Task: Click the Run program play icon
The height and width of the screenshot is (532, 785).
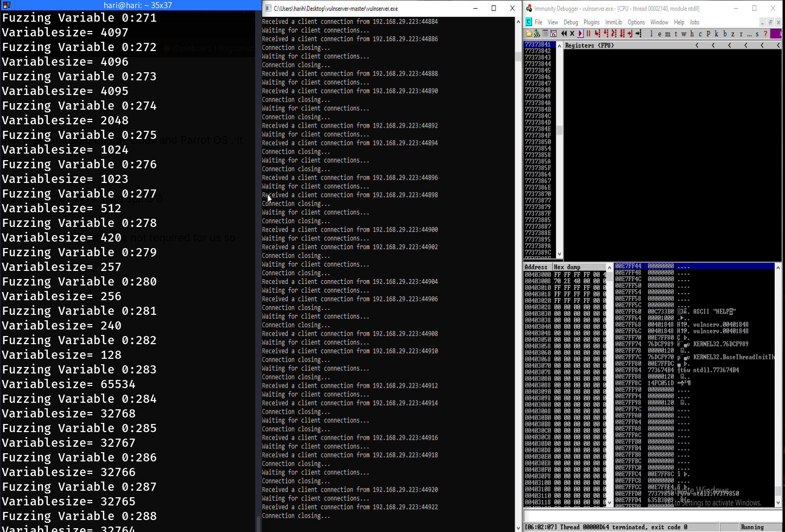Action: coord(580,34)
